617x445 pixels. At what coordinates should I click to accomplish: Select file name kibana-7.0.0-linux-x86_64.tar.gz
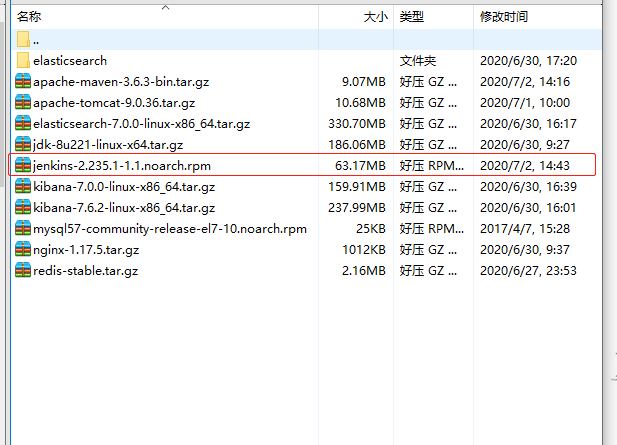tap(124, 187)
